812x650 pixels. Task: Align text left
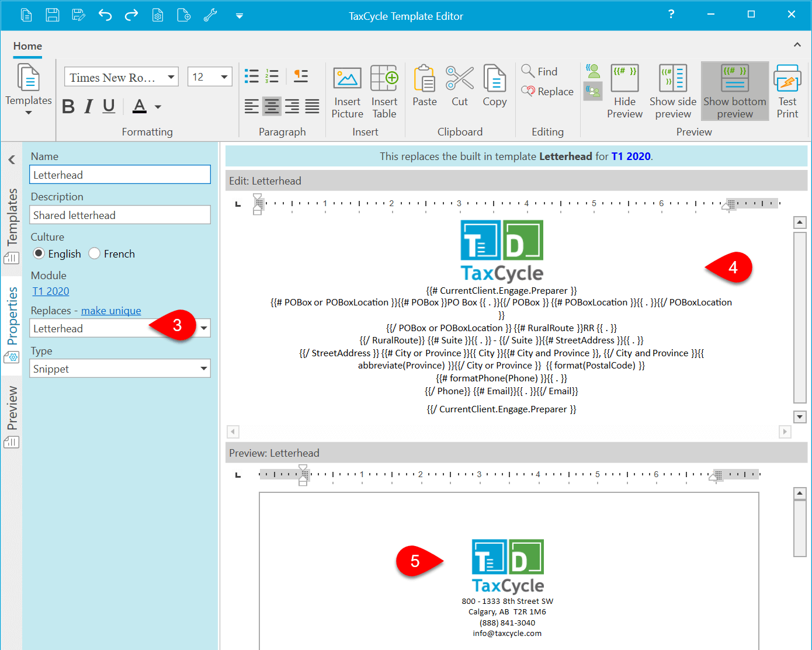252,106
